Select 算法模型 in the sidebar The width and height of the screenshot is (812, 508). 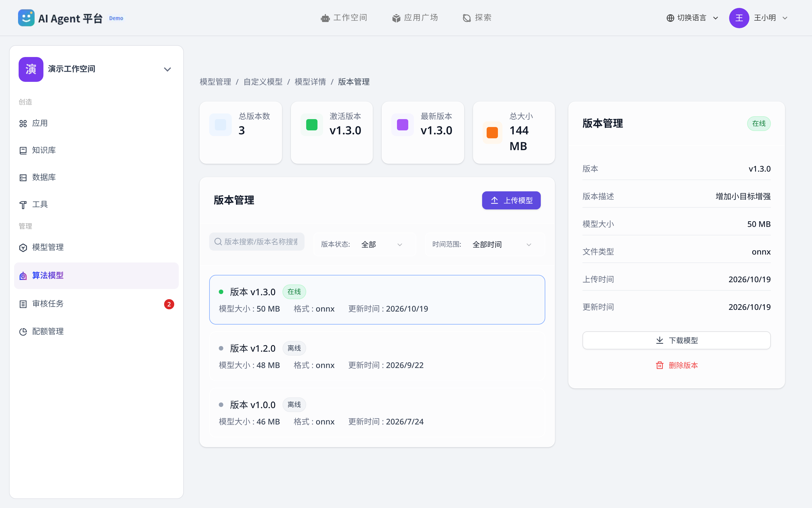point(96,276)
